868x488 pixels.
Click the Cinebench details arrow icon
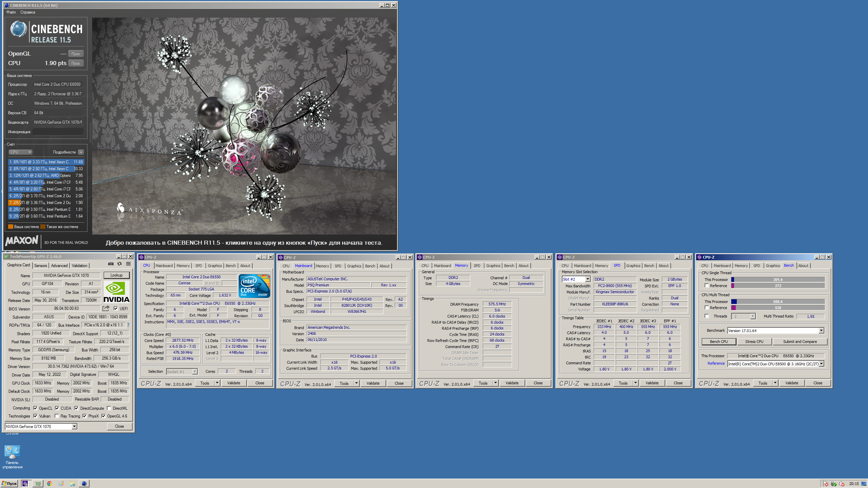click(x=81, y=152)
